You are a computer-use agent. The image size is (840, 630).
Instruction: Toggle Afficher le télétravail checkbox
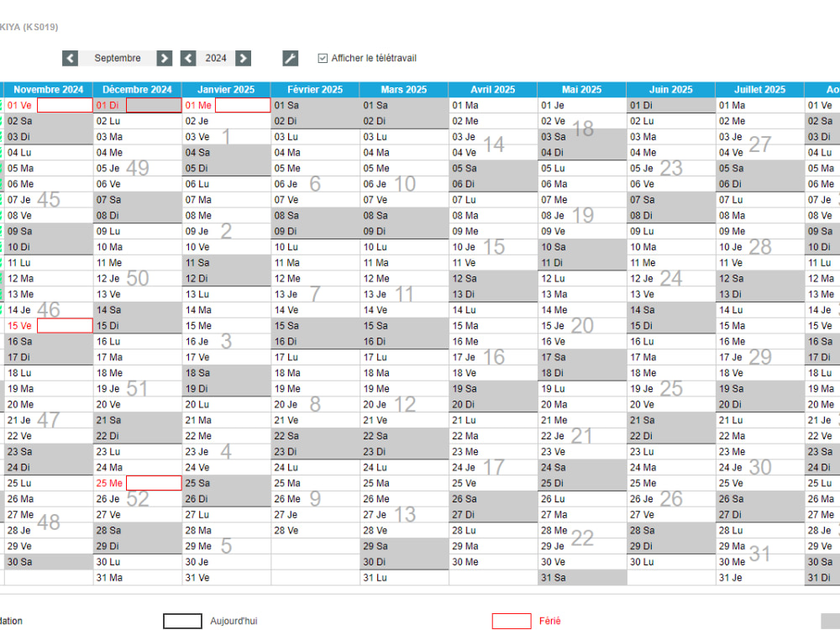click(x=323, y=59)
